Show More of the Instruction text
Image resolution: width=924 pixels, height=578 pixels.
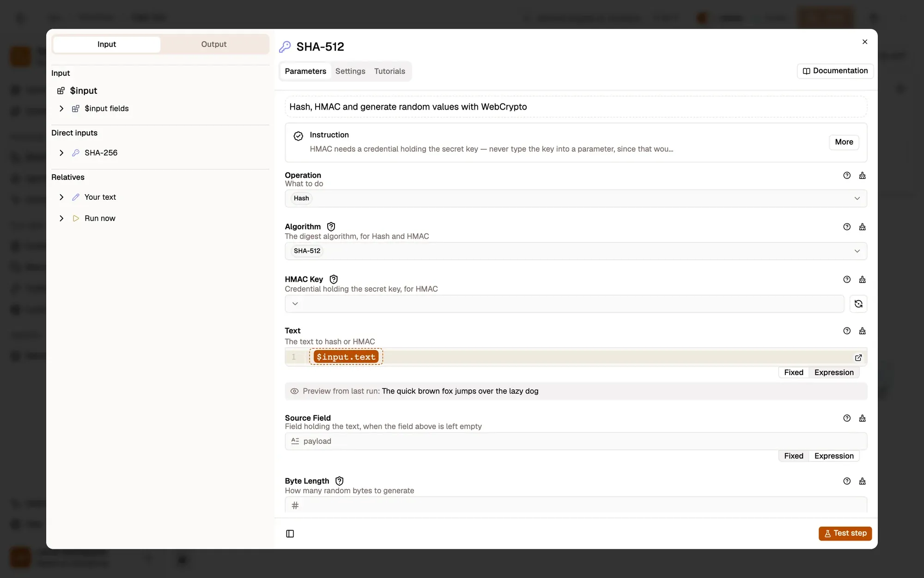844,142
